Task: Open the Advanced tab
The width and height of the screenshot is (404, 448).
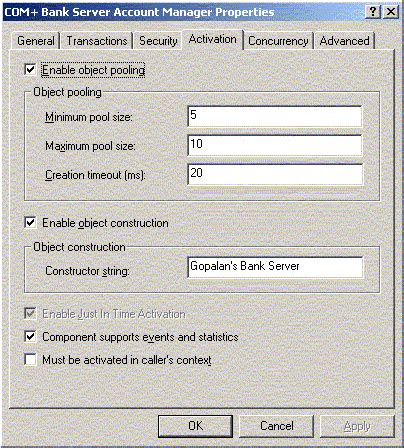Action: [x=344, y=41]
